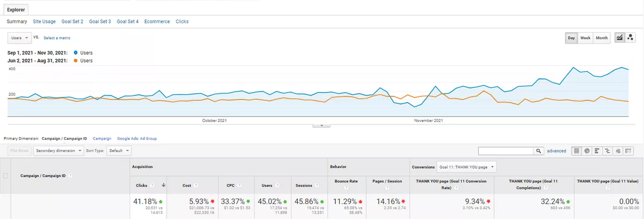
Task: Open help icon next to Sessions
Action: (318, 185)
